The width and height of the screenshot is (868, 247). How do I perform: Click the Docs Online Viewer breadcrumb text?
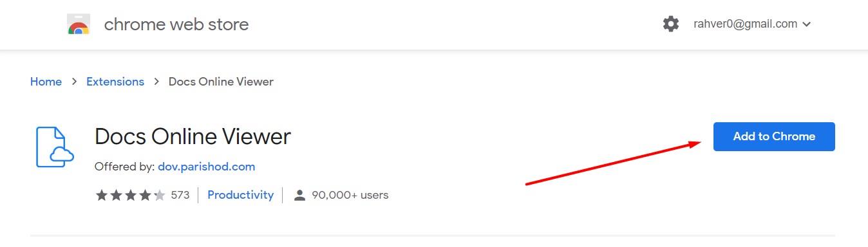pos(221,82)
